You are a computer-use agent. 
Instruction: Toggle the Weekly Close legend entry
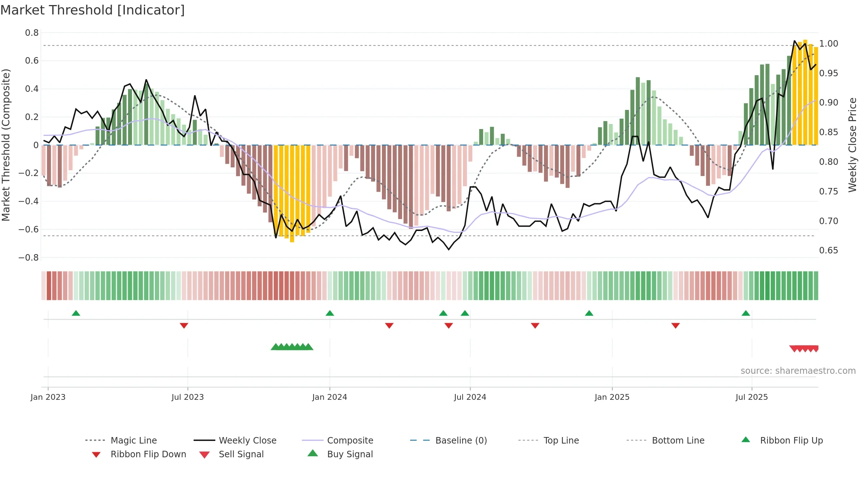pyautogui.click(x=235, y=440)
